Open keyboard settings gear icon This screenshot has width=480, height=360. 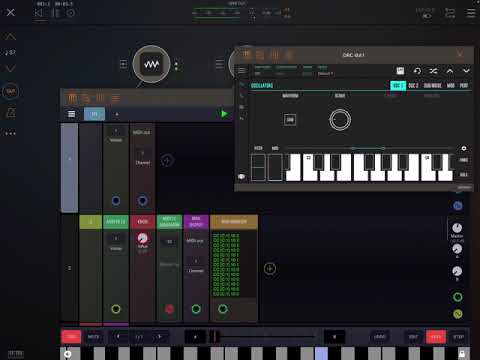464,148
